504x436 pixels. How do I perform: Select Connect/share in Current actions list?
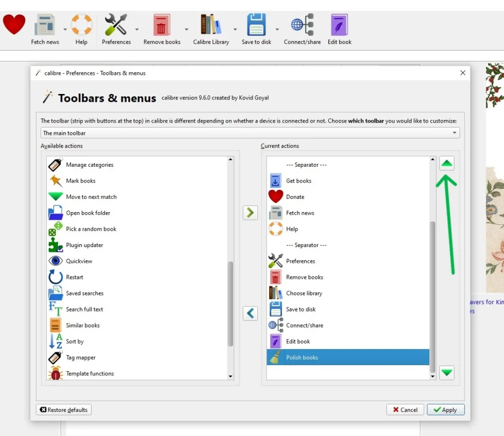[x=348, y=325]
